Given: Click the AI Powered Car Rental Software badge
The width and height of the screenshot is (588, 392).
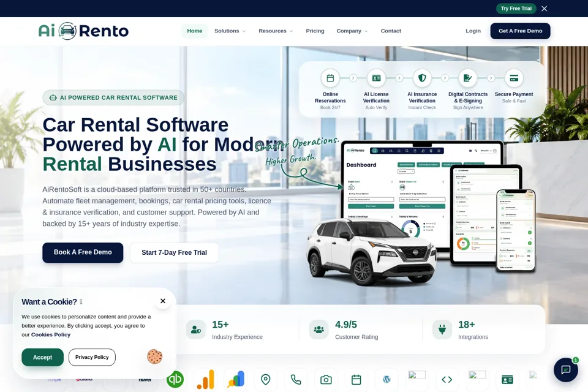Looking at the screenshot, I should (x=113, y=97).
